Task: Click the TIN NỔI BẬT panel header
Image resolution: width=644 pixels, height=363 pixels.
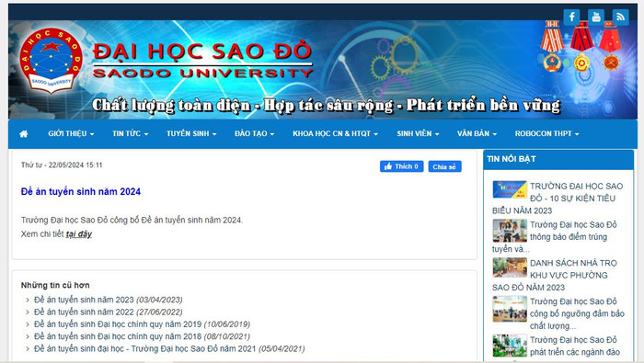Action: pyautogui.click(x=558, y=159)
